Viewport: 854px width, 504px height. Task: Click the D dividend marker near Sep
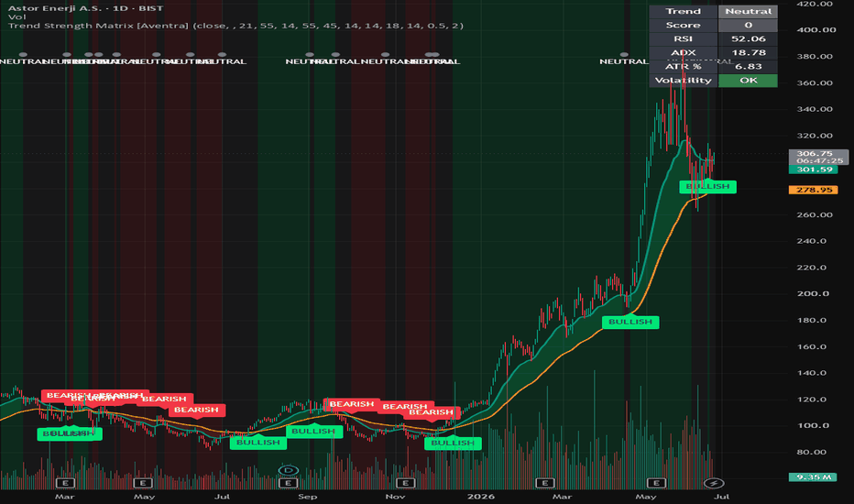(x=288, y=470)
